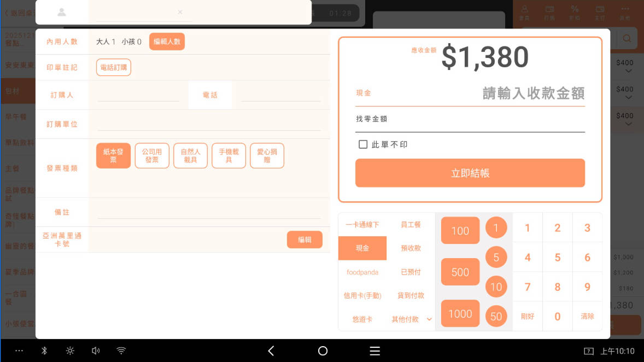Tap the Bluetooth icon in system bar

[44, 351]
